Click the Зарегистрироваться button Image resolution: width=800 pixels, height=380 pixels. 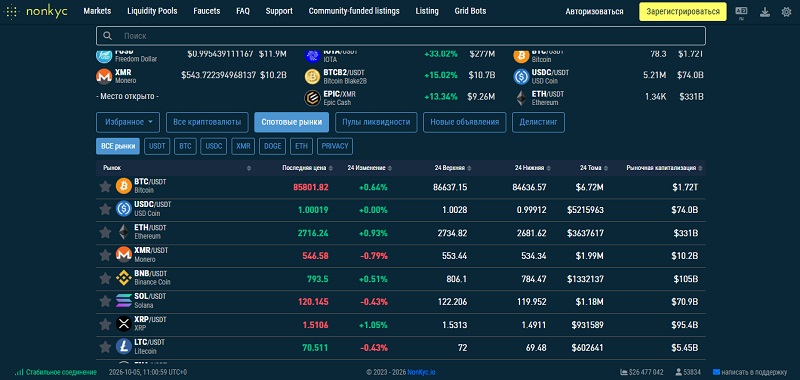point(683,11)
